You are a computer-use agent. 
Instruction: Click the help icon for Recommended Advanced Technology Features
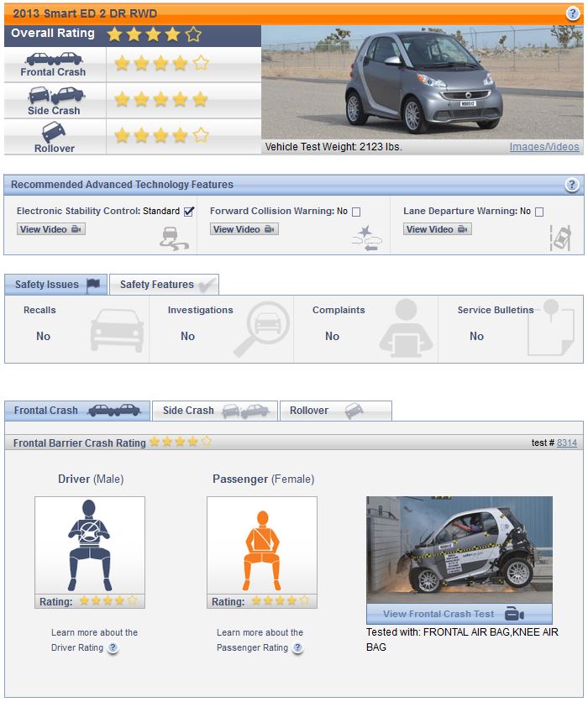[x=571, y=185]
